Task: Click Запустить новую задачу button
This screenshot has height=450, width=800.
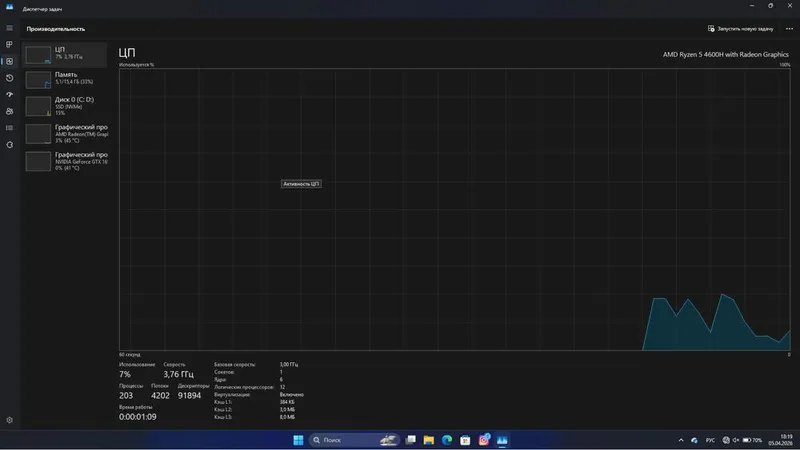Action: [x=740, y=29]
